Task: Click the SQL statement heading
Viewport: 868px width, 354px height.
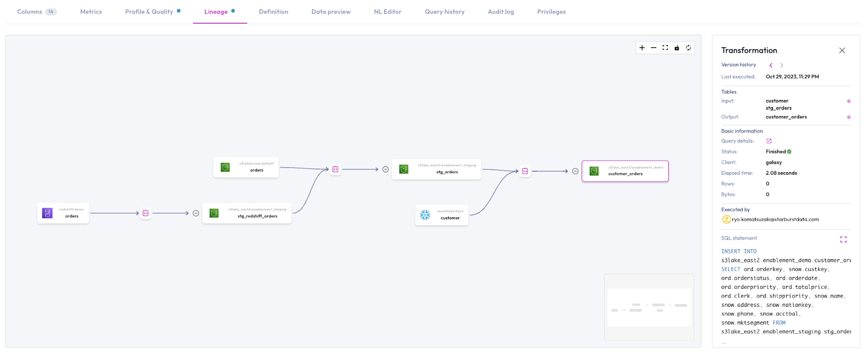Action: click(x=739, y=238)
